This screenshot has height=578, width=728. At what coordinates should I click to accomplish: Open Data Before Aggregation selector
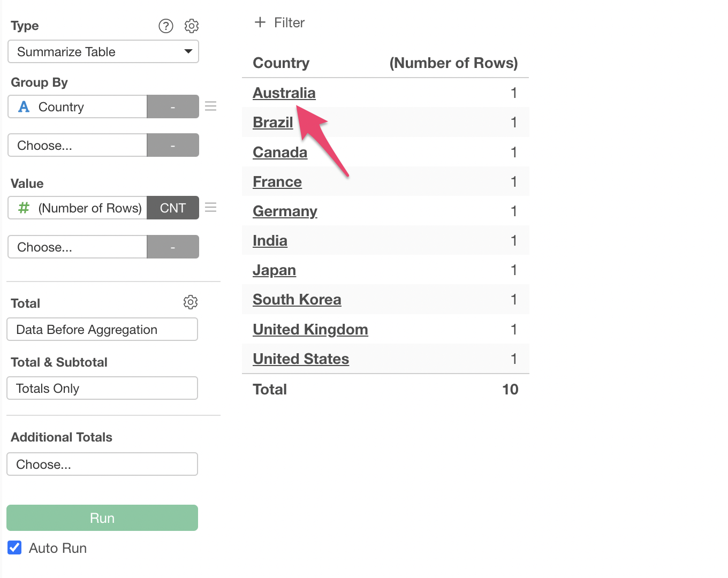coord(102,329)
